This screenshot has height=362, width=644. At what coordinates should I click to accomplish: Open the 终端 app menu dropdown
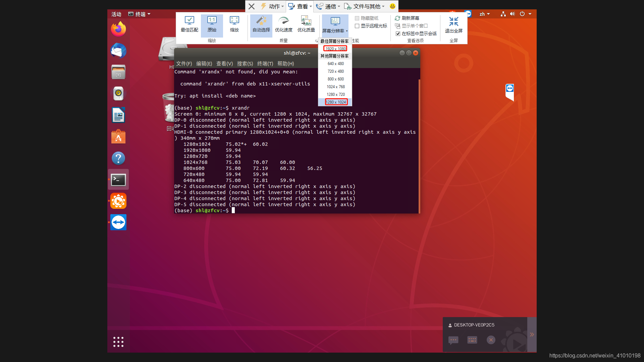[x=140, y=14]
